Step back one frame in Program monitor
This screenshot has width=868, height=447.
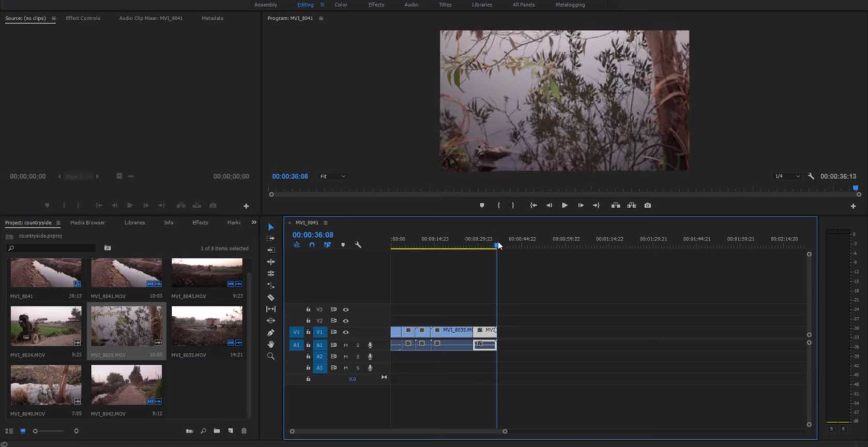point(549,206)
